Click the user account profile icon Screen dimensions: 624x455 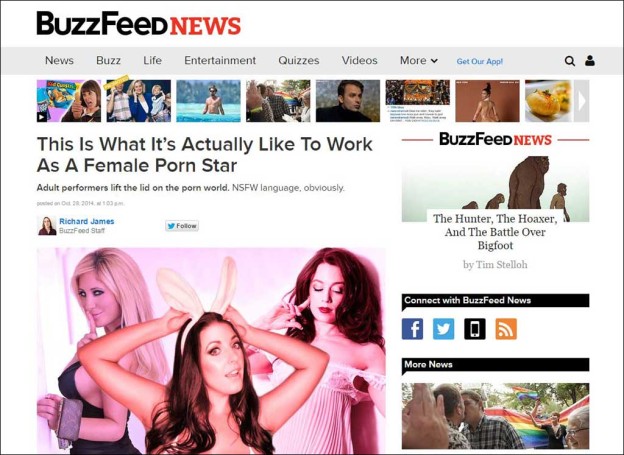pyautogui.click(x=590, y=61)
